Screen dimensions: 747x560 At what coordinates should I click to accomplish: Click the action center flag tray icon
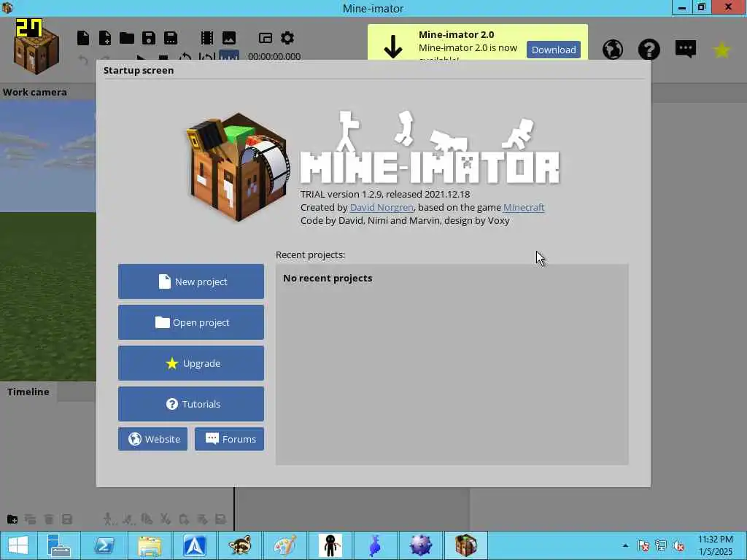point(643,545)
